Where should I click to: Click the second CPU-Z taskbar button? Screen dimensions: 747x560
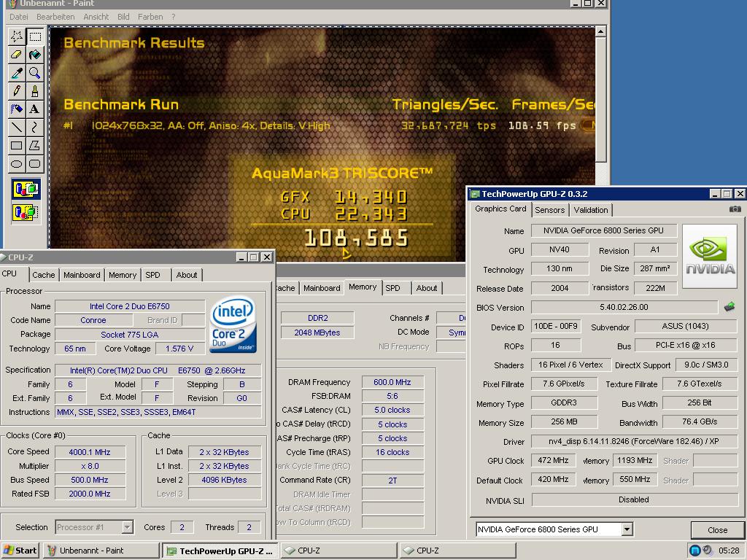tap(457, 551)
